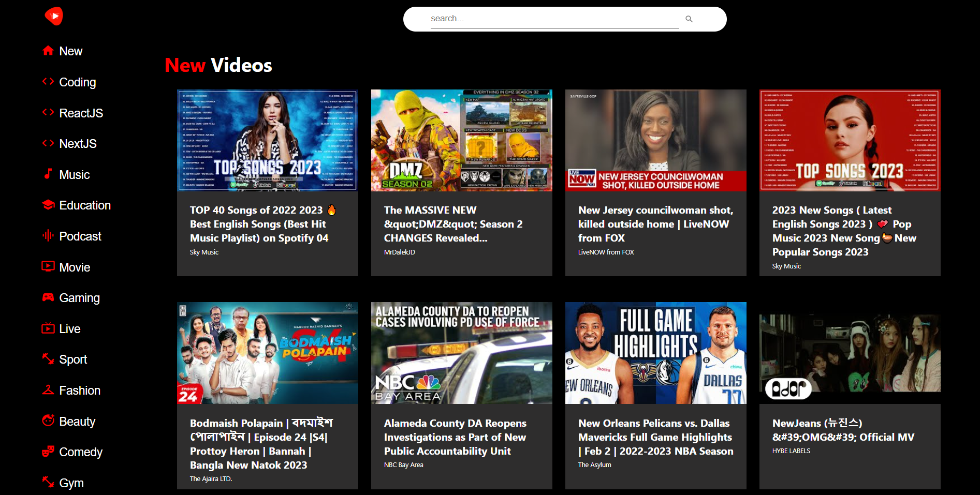Click the Comedy masks icon
Viewport: 980px width, 495px height.
click(x=48, y=451)
